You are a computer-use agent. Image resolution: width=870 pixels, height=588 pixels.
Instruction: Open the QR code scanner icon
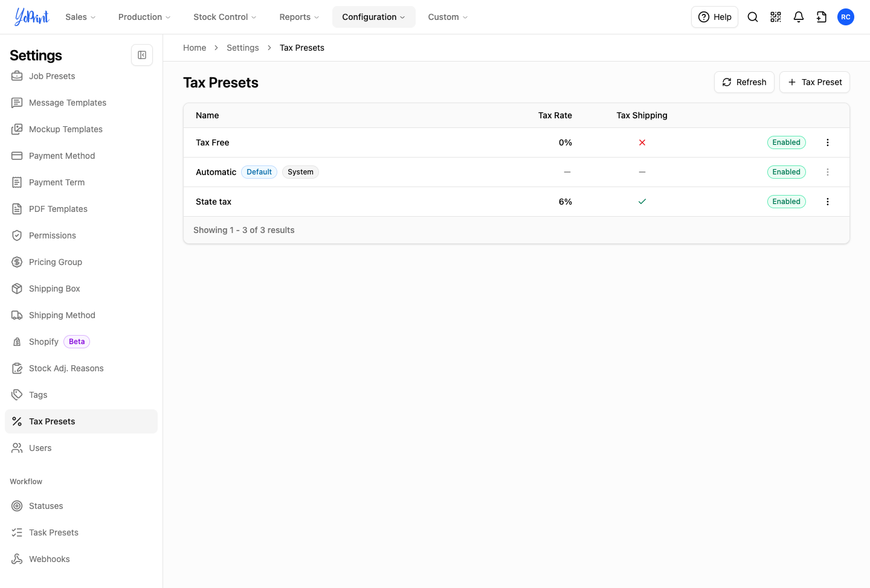pyautogui.click(x=776, y=17)
